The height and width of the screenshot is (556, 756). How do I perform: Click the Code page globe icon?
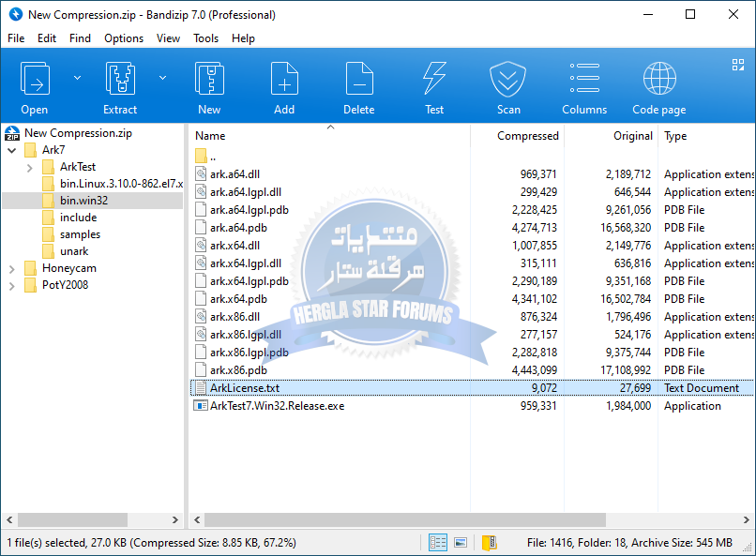(659, 78)
